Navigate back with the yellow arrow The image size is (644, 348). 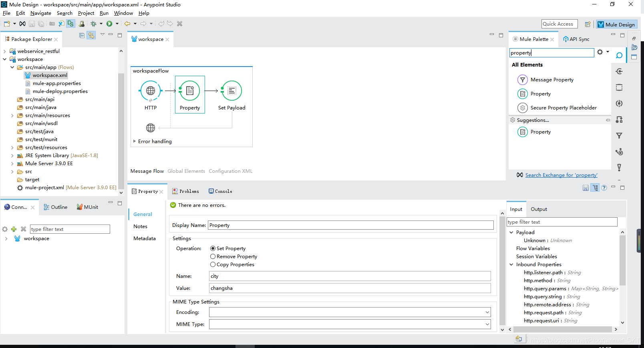point(127,24)
